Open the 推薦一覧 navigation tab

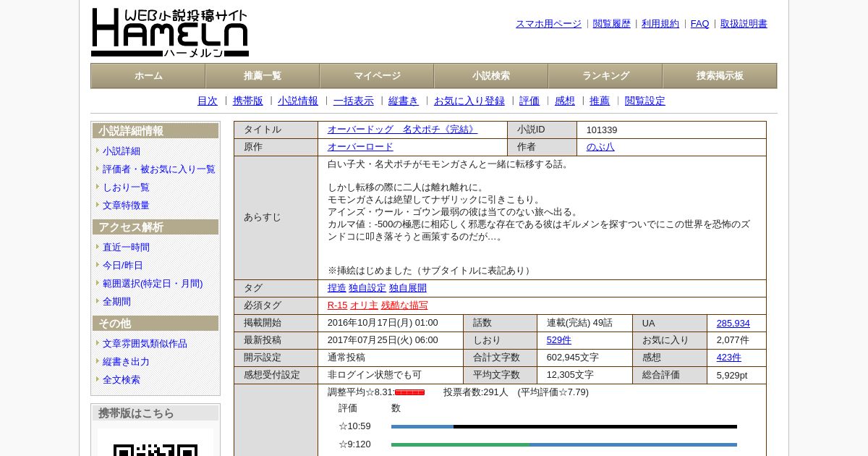(263, 76)
